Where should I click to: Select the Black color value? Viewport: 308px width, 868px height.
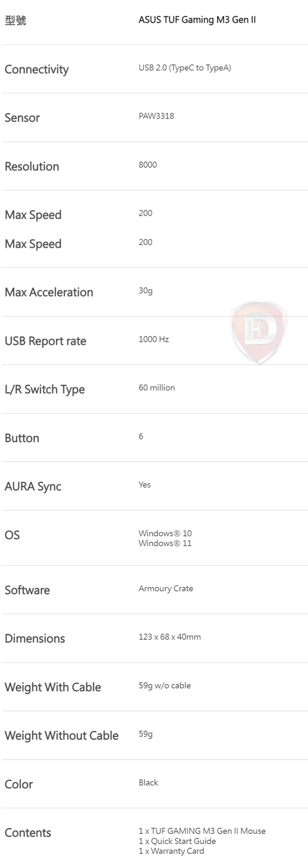pyautogui.click(x=149, y=782)
